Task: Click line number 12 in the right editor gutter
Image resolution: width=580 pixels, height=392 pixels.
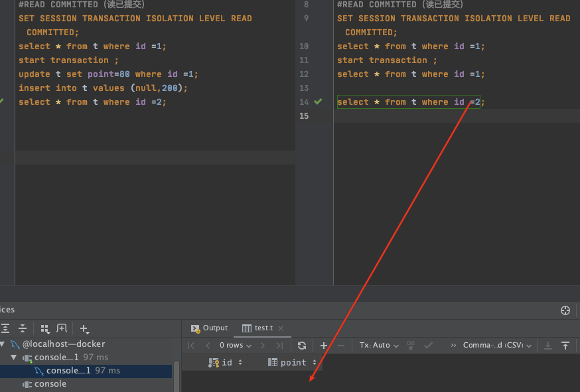Action: click(x=304, y=74)
